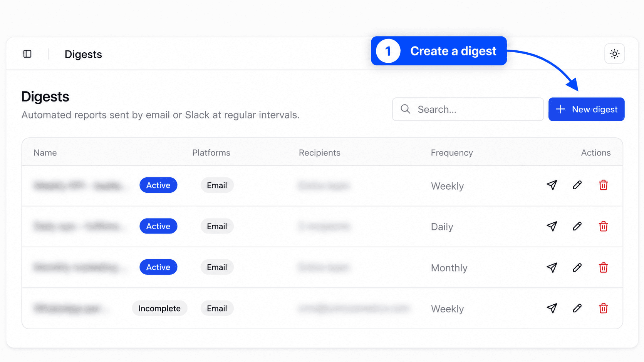Image resolution: width=644 pixels, height=362 pixels.
Task: Click Email platform tag in Daily row
Action: pos(217,226)
